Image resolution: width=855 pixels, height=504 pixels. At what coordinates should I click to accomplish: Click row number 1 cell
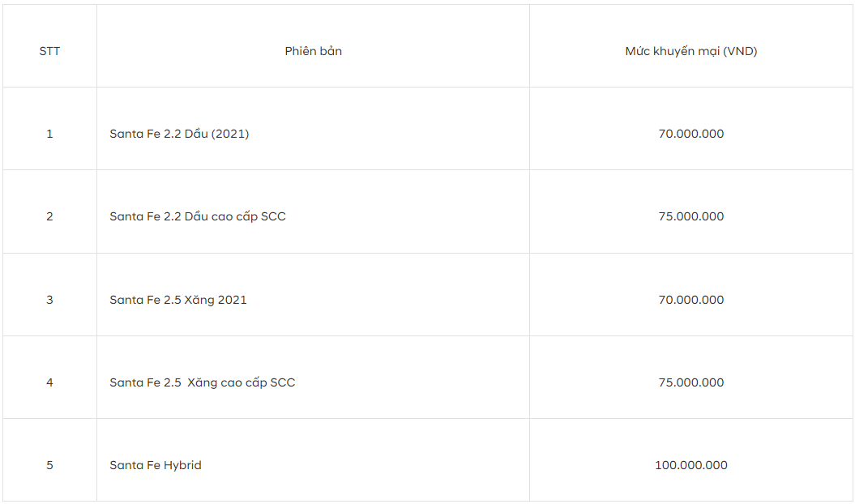(49, 134)
